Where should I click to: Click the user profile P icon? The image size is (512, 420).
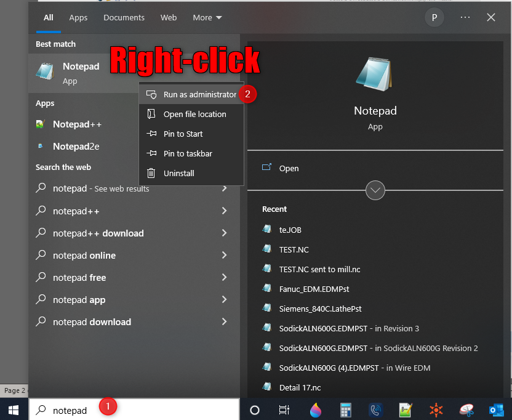tap(434, 18)
